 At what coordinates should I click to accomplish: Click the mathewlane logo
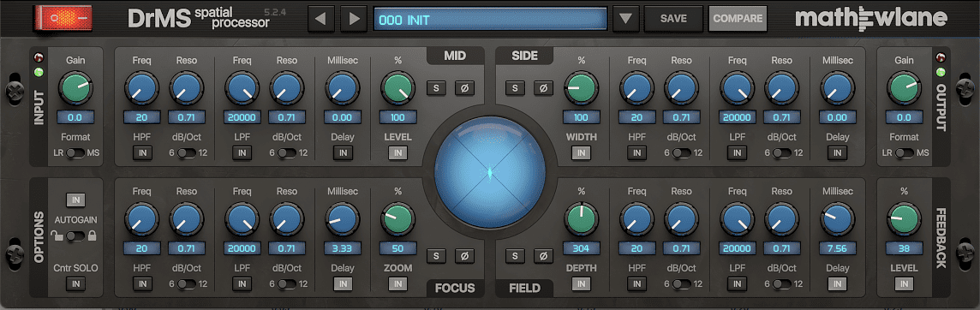871,18
